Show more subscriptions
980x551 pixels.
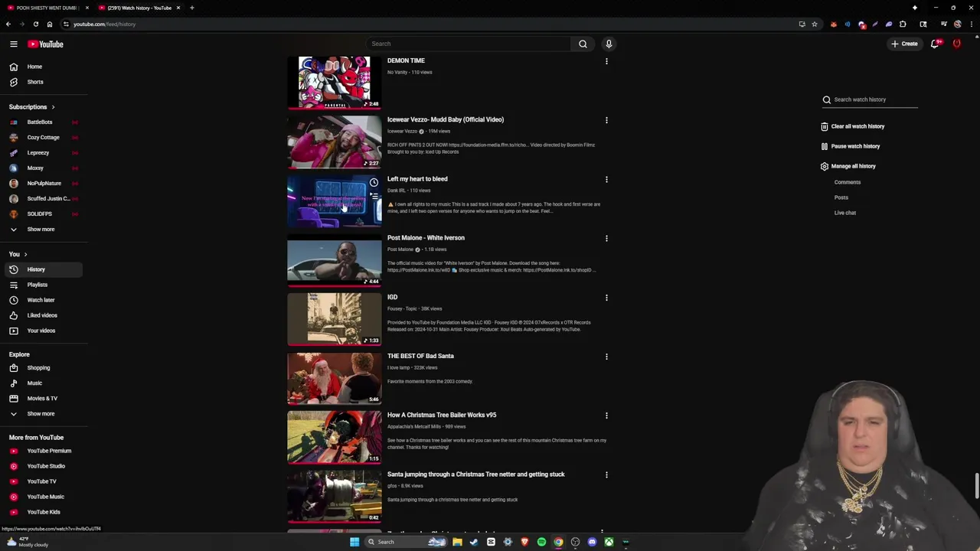pos(41,230)
